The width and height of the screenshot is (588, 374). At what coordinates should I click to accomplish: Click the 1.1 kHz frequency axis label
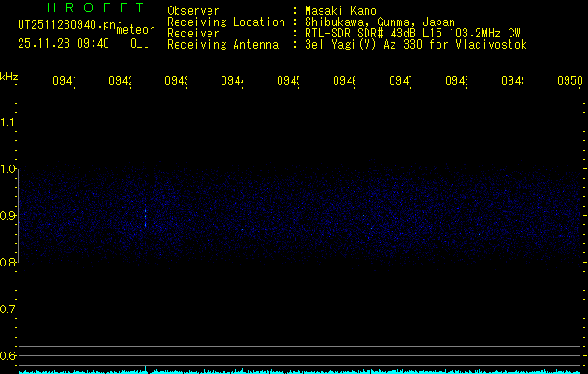(x=7, y=122)
